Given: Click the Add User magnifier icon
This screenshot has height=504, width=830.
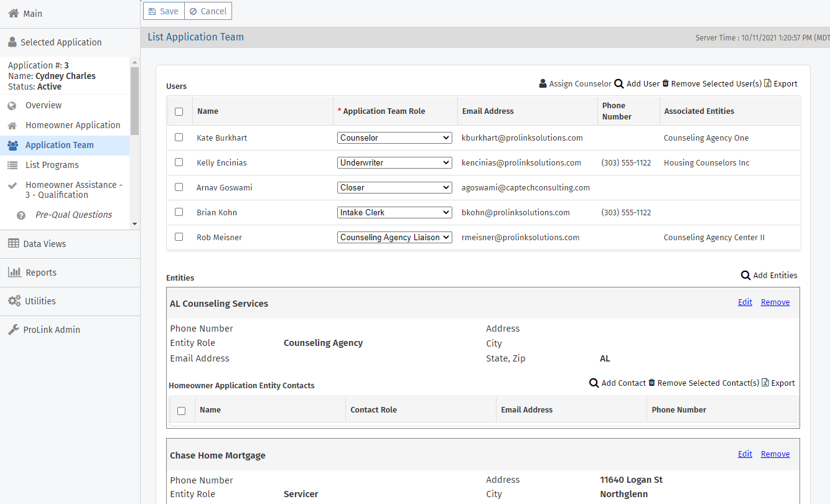Looking at the screenshot, I should [x=619, y=83].
